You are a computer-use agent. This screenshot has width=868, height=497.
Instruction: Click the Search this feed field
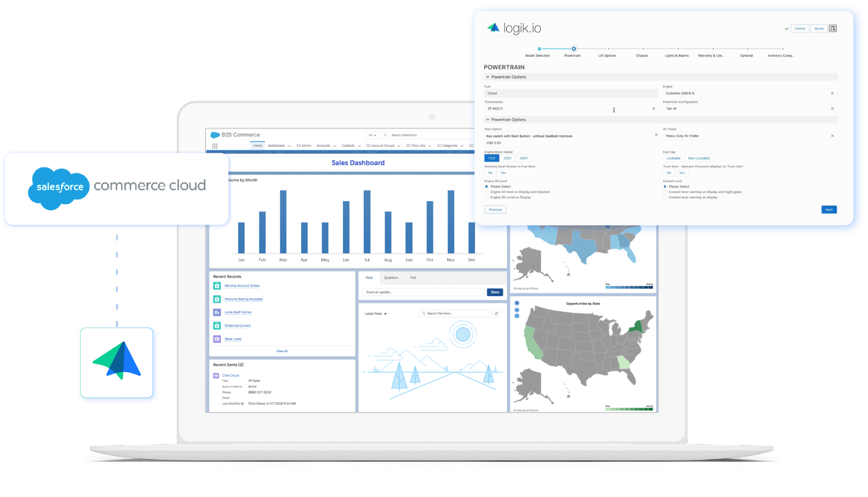(455, 314)
